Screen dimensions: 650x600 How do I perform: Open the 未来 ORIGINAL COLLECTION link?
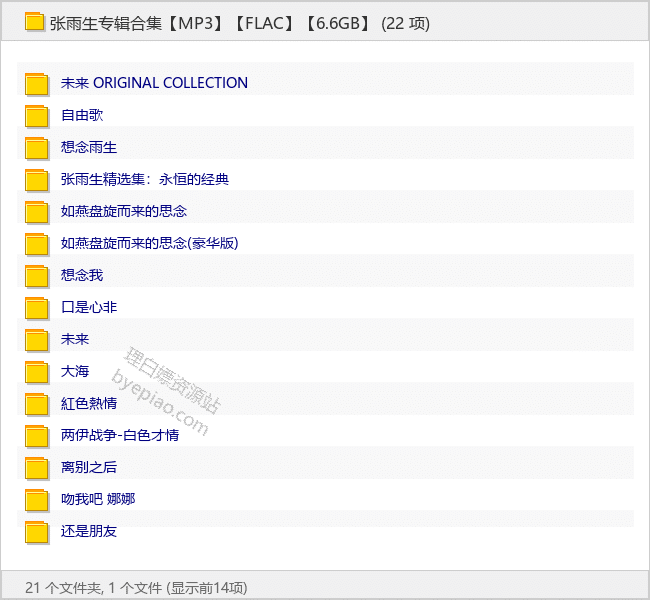point(154,83)
